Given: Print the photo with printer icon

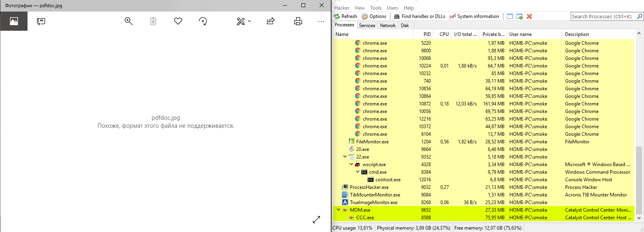Looking at the screenshot, I should click(298, 21).
